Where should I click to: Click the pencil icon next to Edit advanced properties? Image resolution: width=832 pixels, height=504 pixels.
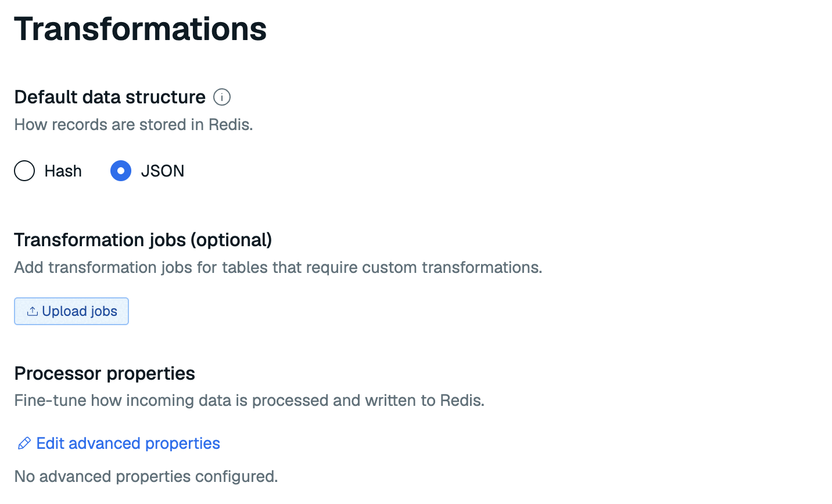(x=24, y=444)
